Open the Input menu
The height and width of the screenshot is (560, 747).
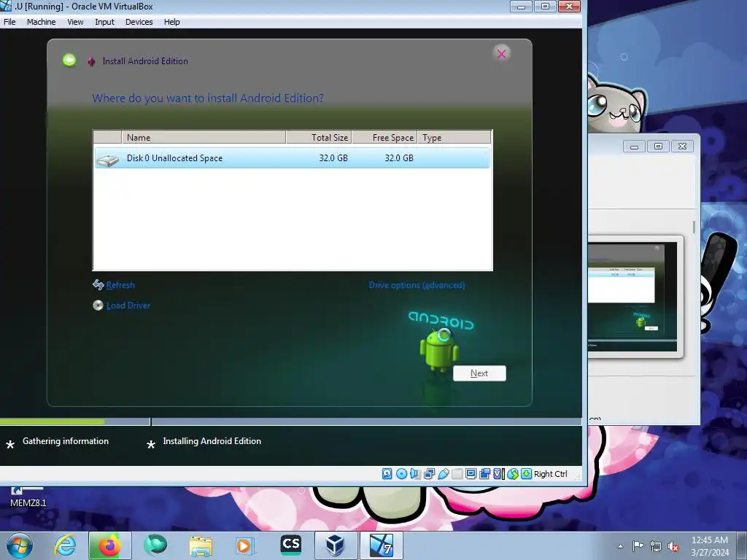pos(104,22)
